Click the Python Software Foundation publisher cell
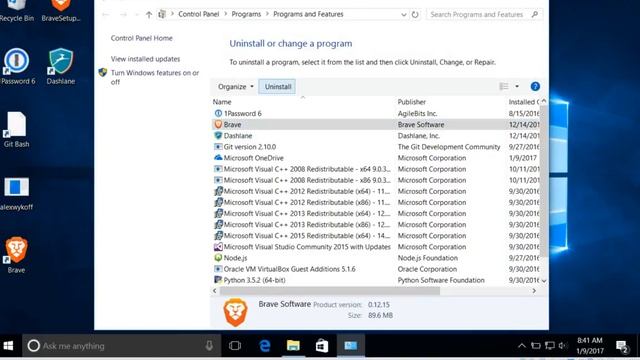640x360 pixels. click(441, 280)
